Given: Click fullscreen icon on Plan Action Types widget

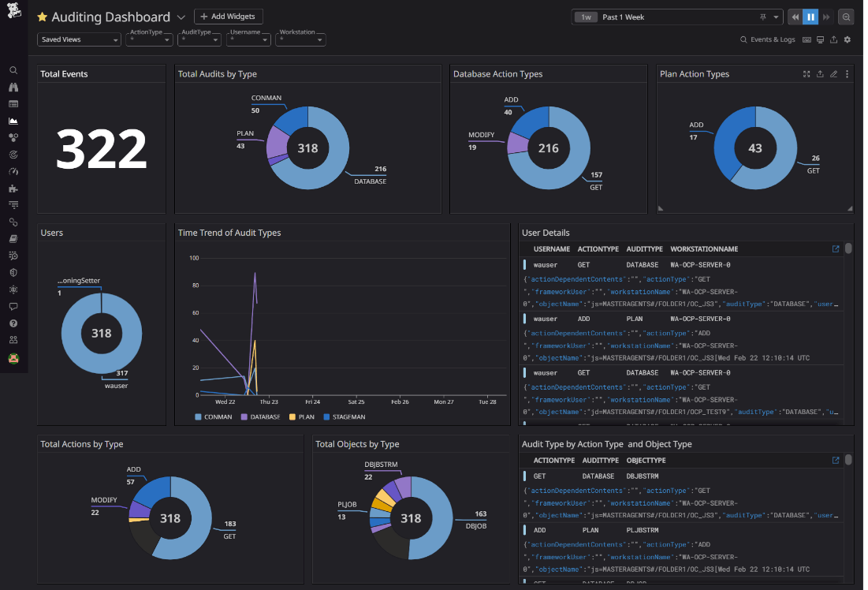Looking at the screenshot, I should 807,74.
